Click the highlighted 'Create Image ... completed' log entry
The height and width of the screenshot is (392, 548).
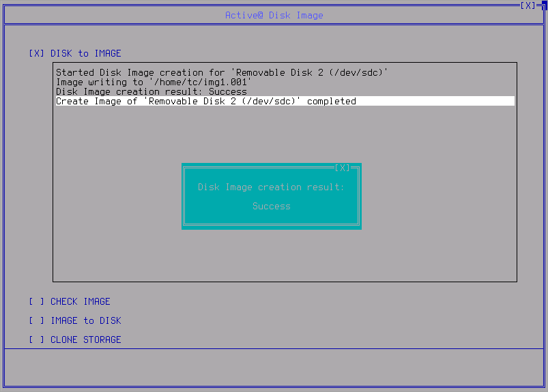[x=205, y=101]
